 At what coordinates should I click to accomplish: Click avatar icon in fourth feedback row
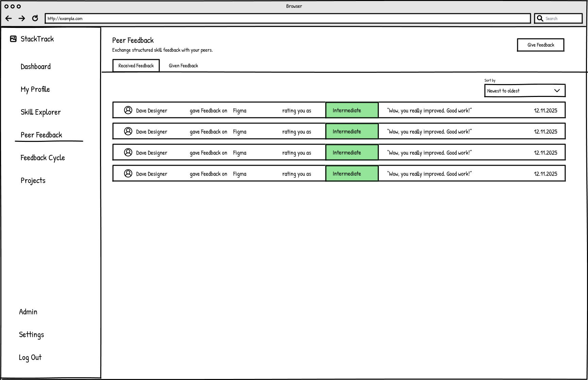tap(128, 173)
